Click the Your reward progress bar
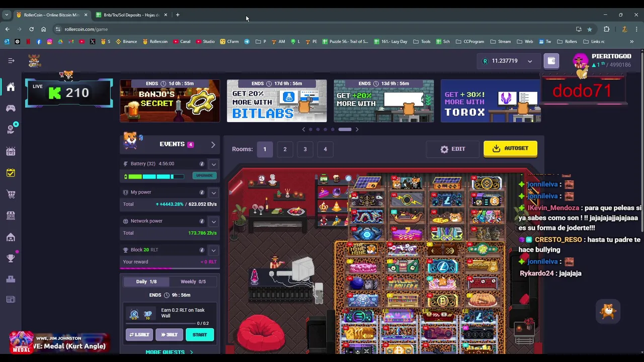The height and width of the screenshot is (362, 644). 170,268
